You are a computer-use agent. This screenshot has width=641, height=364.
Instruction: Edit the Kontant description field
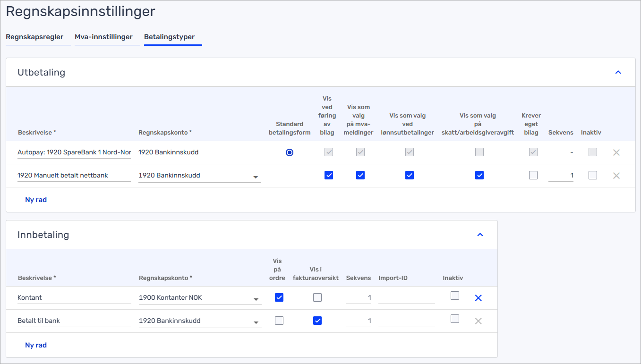(x=74, y=298)
